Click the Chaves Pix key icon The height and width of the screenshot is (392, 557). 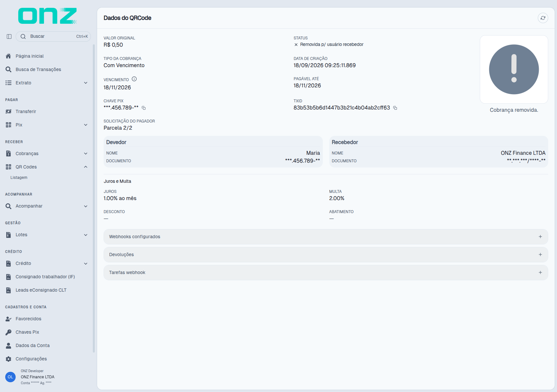tap(8, 332)
